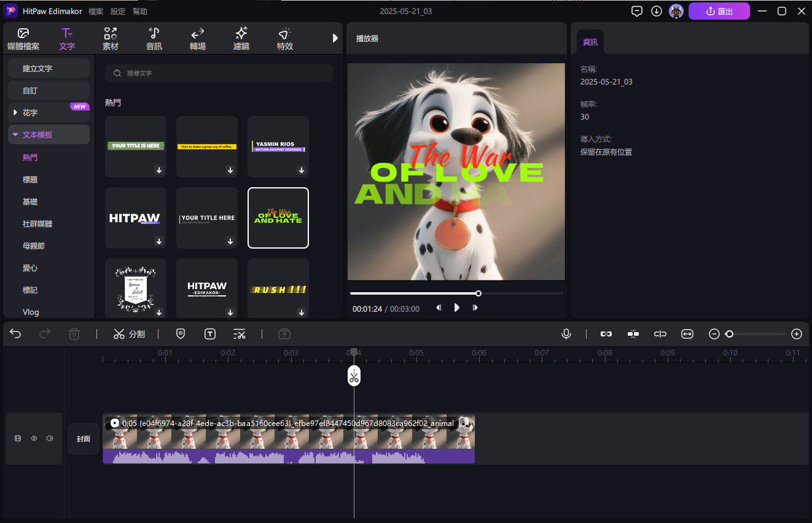
Task: Download the YASMIN RIOS template
Action: pyautogui.click(x=302, y=170)
